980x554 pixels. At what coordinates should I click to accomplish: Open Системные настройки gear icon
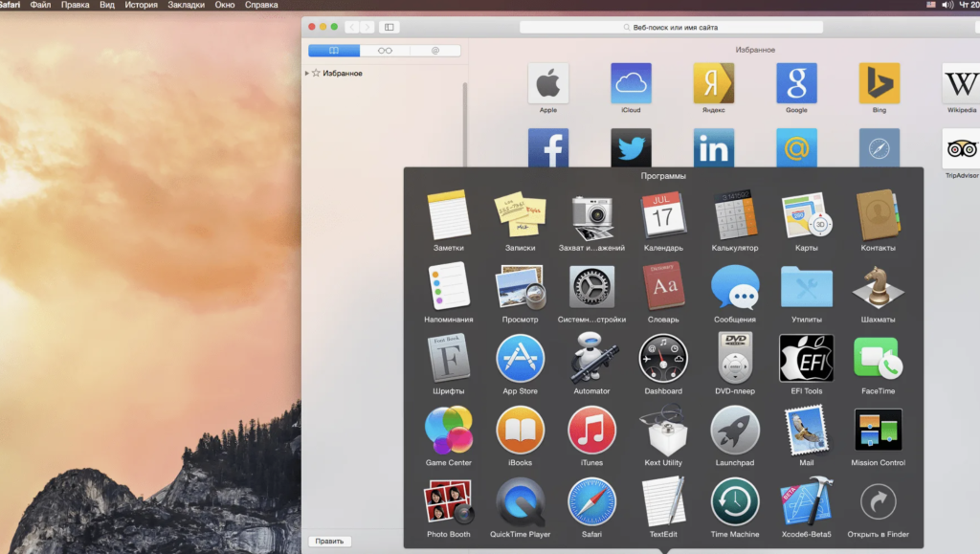(591, 287)
